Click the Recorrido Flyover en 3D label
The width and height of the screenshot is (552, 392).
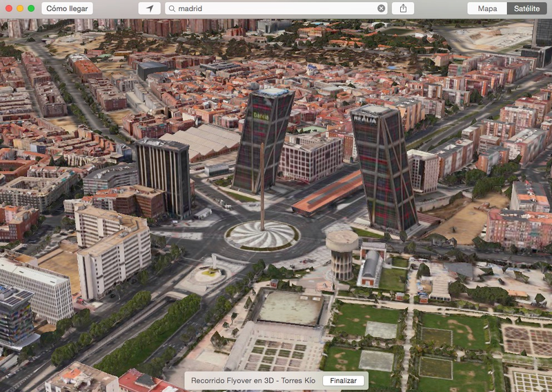[253, 381]
